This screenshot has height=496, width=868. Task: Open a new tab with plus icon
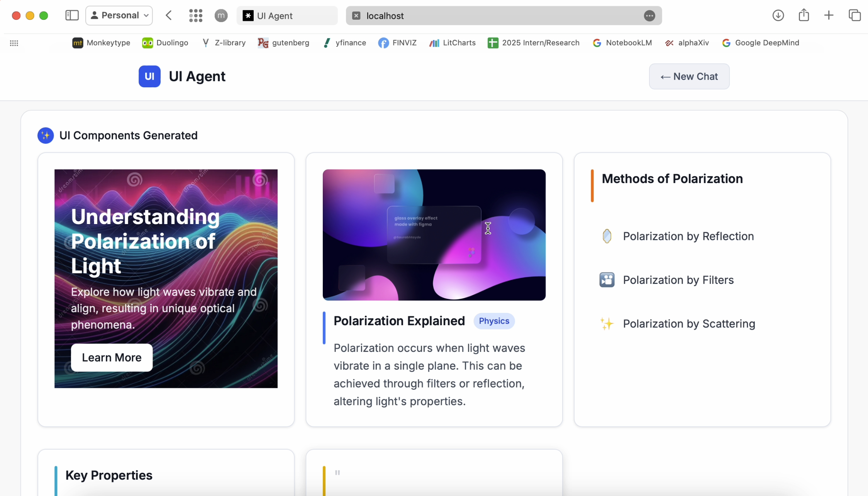(x=829, y=15)
